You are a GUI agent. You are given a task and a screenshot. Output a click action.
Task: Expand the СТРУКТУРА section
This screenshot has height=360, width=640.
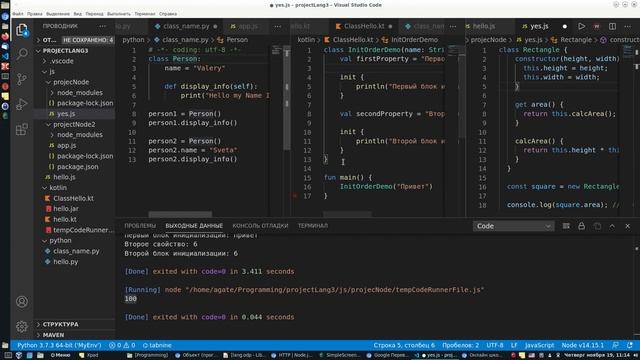point(74,324)
